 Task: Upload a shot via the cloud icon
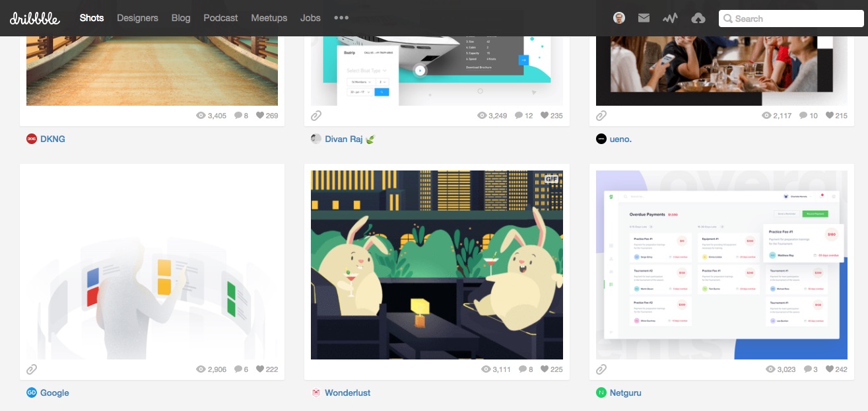pyautogui.click(x=698, y=18)
